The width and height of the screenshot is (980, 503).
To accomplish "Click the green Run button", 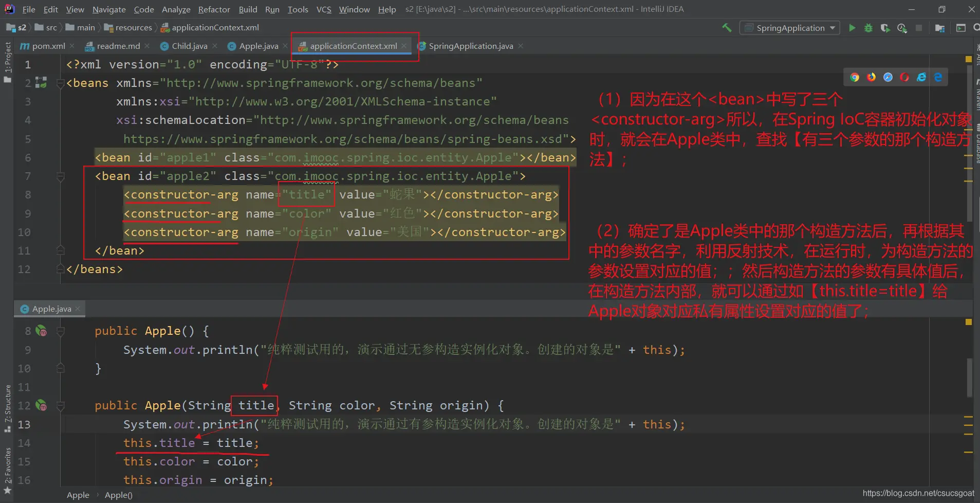I will (852, 28).
